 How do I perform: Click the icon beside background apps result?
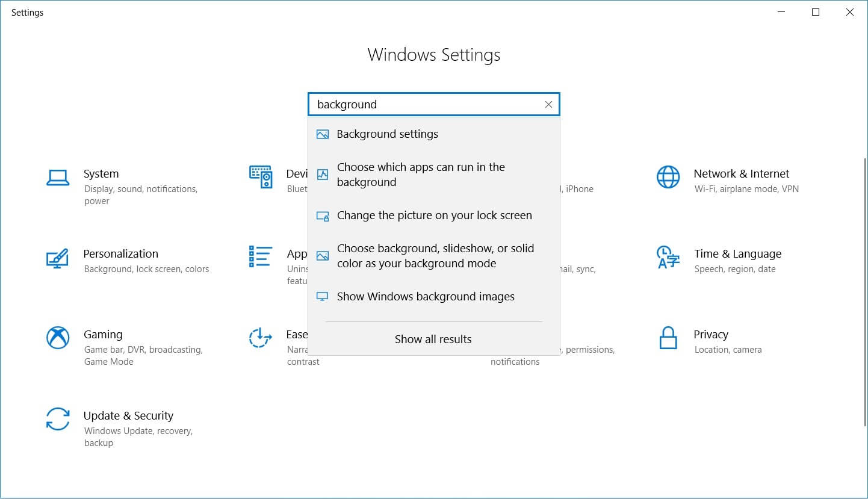[x=323, y=175]
